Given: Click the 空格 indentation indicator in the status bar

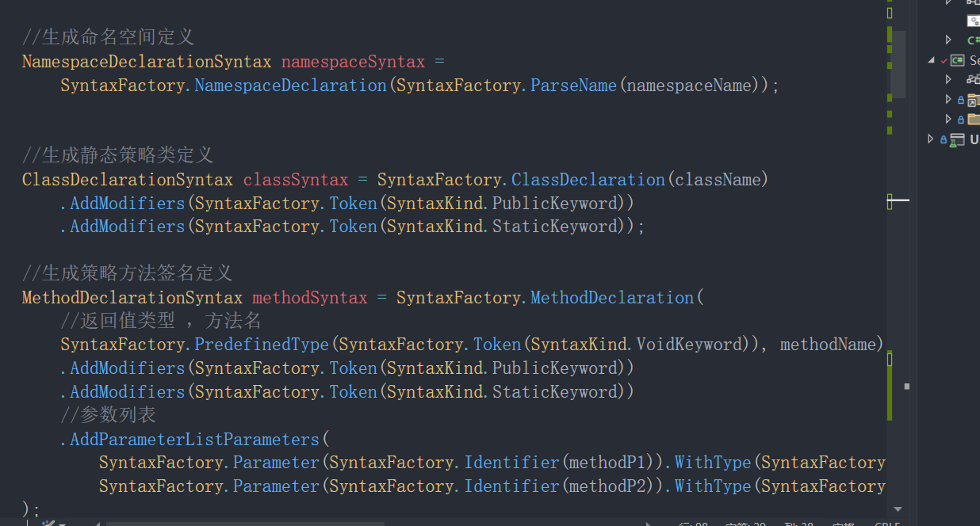Looking at the screenshot, I should tap(843, 524).
